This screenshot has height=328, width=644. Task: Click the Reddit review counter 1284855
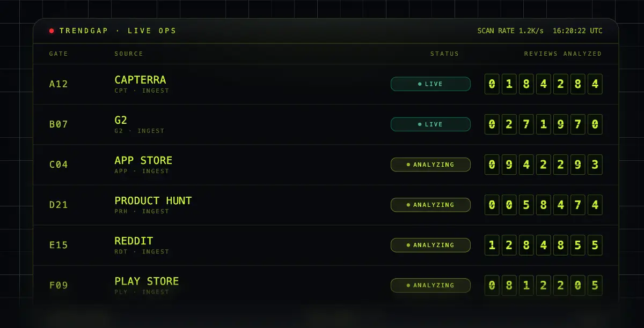(x=544, y=245)
